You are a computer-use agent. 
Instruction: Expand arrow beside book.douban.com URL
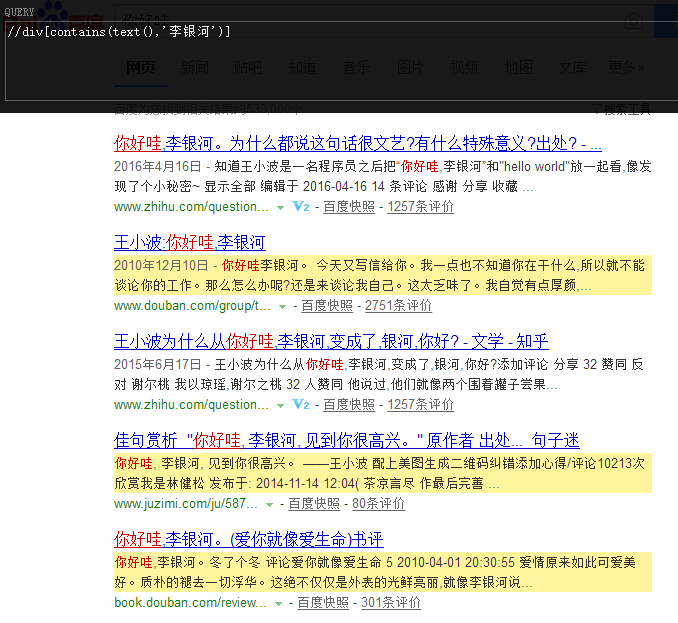(279, 603)
